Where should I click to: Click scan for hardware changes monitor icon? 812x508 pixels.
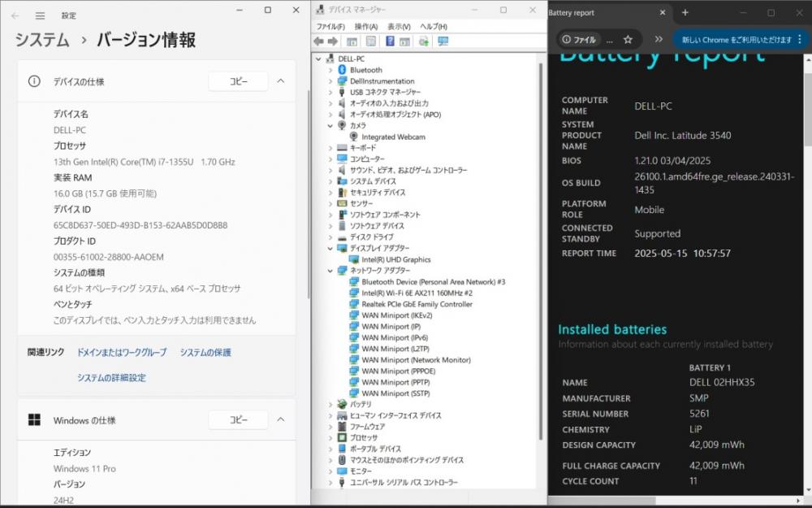tap(443, 41)
